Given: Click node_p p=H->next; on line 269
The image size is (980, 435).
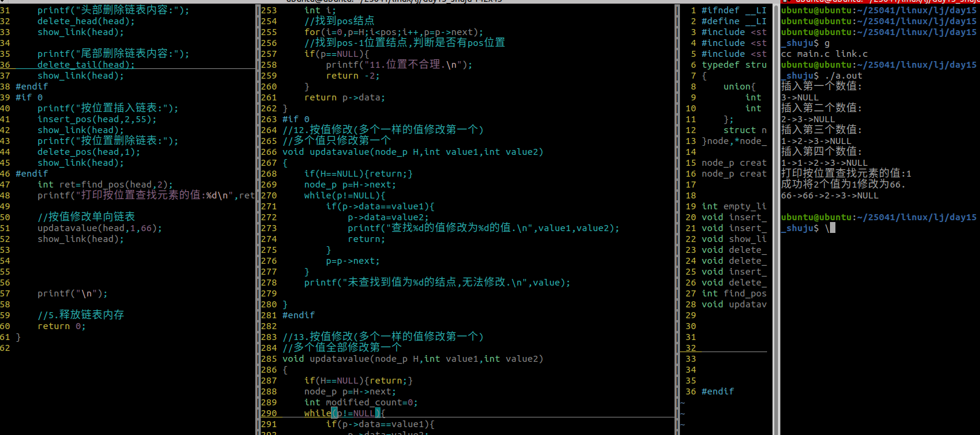Looking at the screenshot, I should pos(350,185).
